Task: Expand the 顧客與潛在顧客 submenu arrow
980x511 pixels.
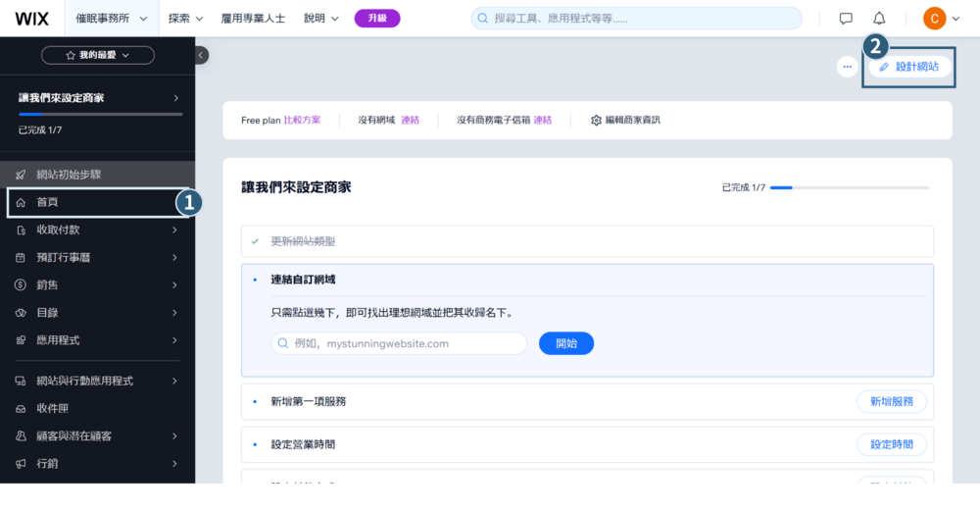Action: point(174,435)
